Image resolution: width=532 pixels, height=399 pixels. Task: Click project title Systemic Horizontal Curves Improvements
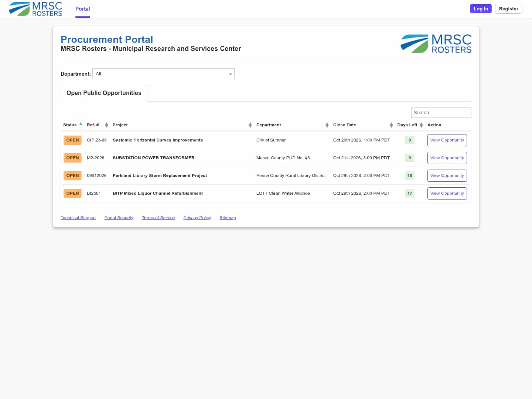(x=158, y=140)
